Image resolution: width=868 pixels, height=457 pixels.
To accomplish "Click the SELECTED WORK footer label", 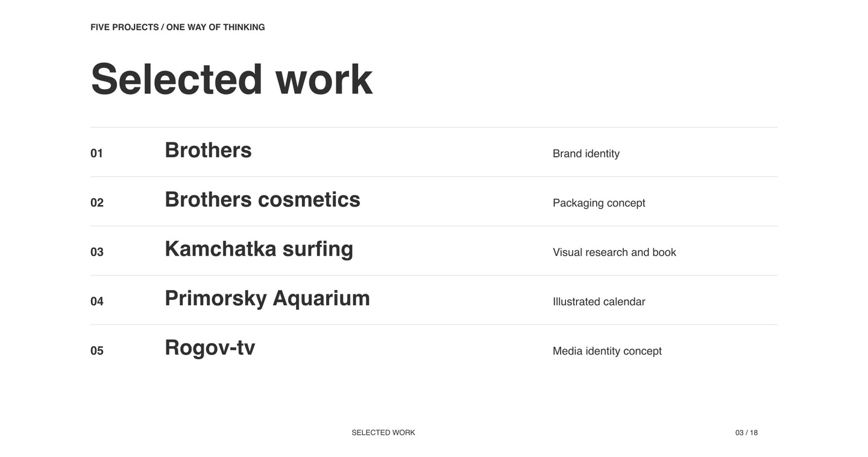I will 383,432.
